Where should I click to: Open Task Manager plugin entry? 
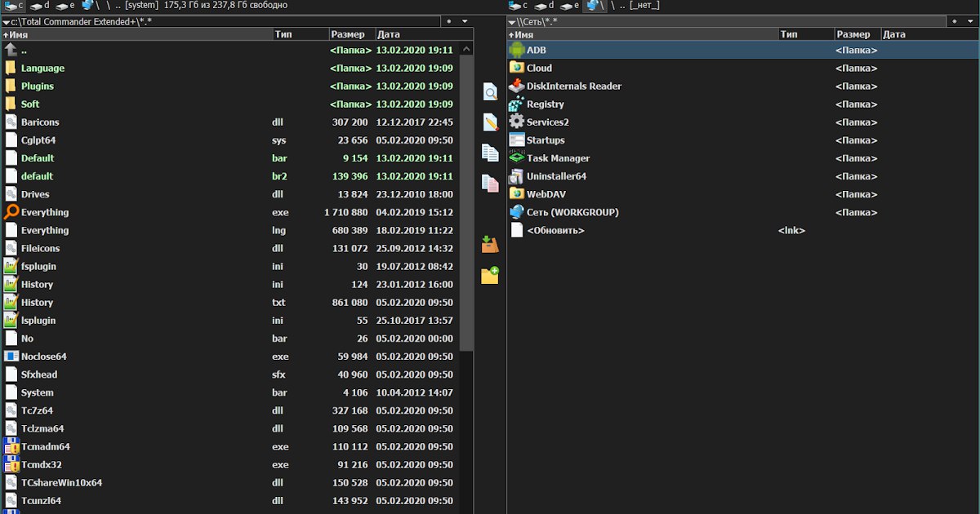[742, 157]
